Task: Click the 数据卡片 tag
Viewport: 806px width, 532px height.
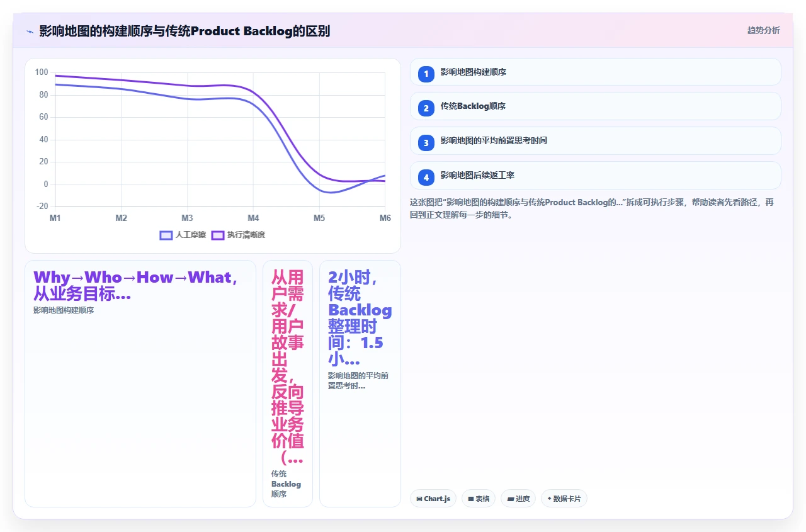Action: click(x=564, y=499)
